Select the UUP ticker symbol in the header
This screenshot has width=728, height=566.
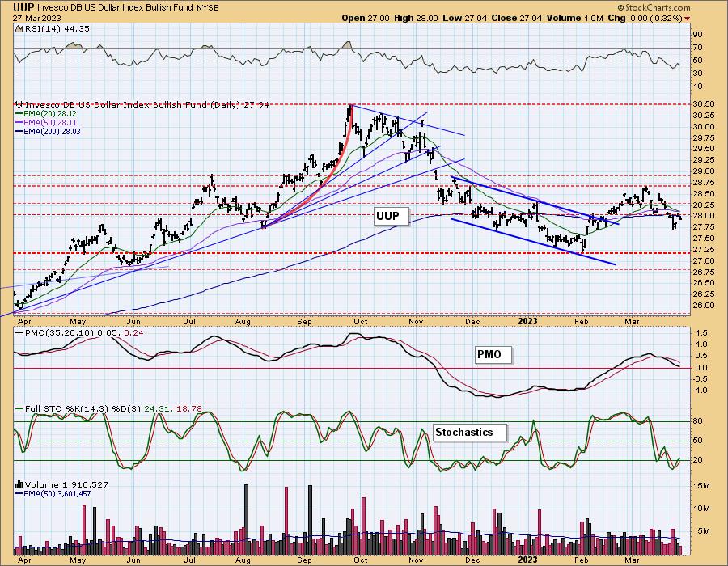[23, 7]
